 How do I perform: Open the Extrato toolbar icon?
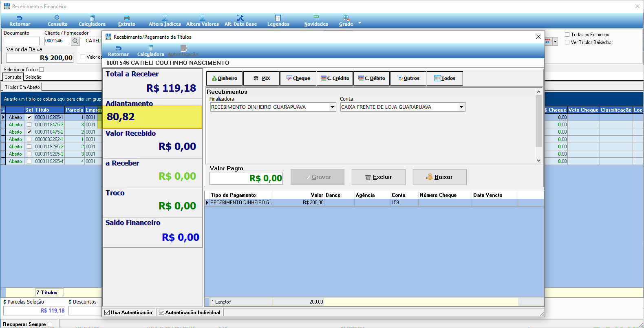pyautogui.click(x=127, y=21)
